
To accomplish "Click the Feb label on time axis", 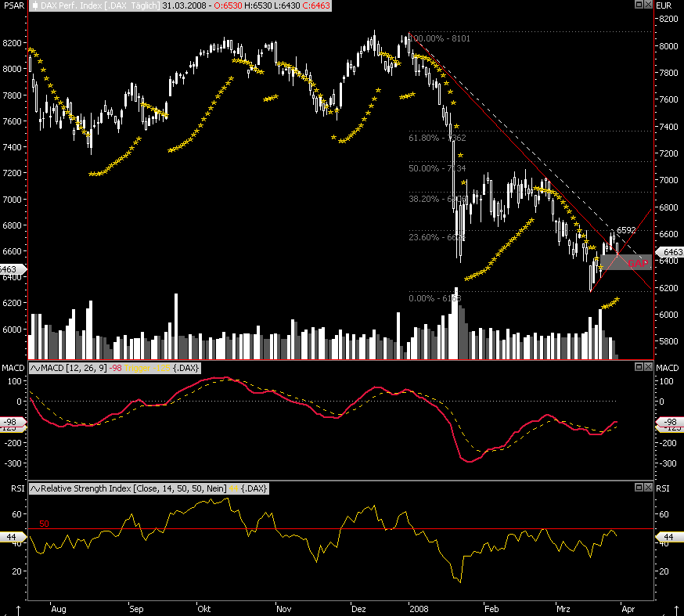I will (x=491, y=609).
